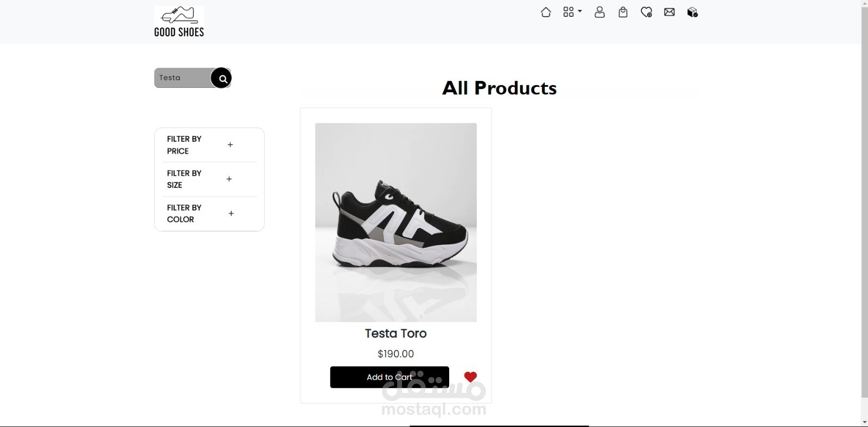The height and width of the screenshot is (427, 868).
Task: Expand the Filter by Size section
Action: coord(229,179)
